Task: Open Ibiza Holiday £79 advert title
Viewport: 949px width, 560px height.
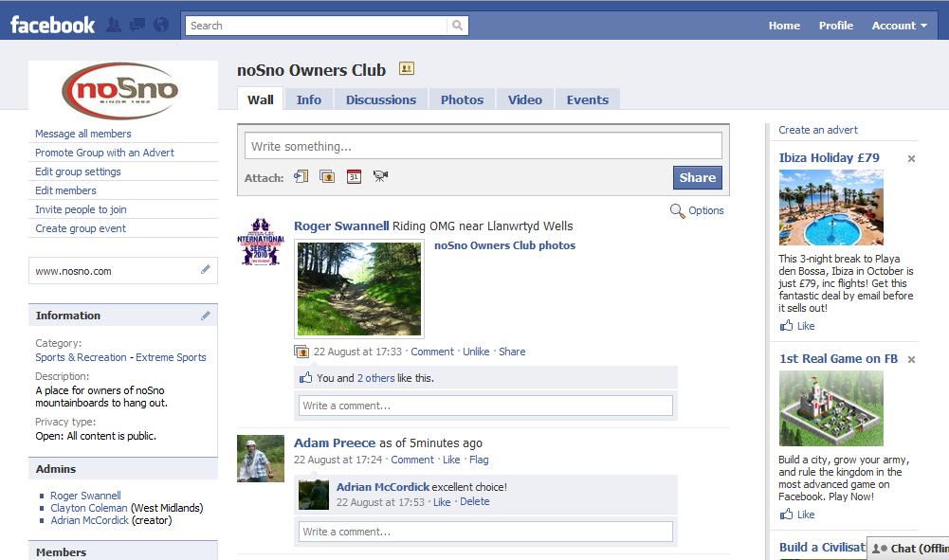Action: (x=830, y=158)
